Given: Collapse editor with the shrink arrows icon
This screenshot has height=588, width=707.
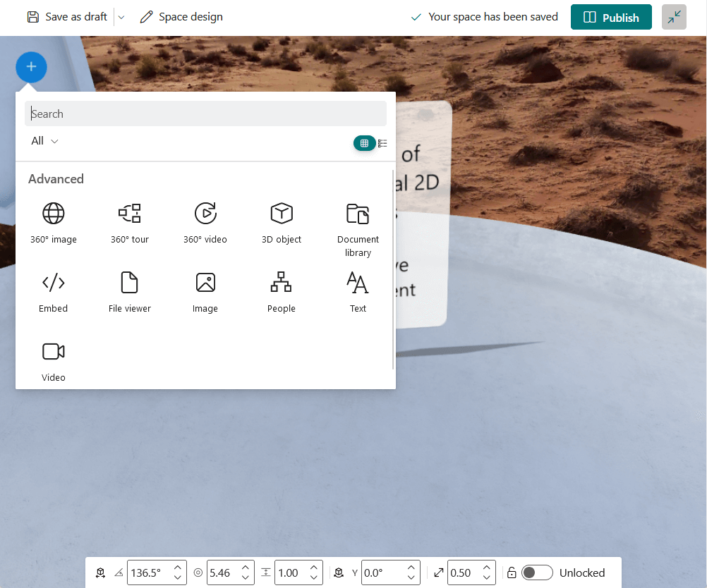Looking at the screenshot, I should click(x=674, y=17).
